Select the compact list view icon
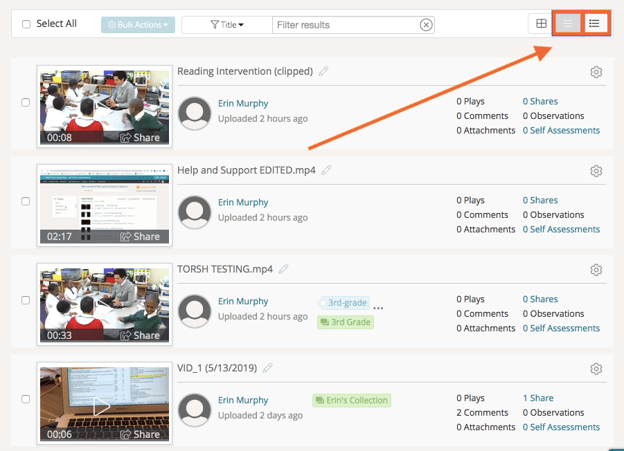Image resolution: width=624 pixels, height=451 pixels. coord(568,23)
